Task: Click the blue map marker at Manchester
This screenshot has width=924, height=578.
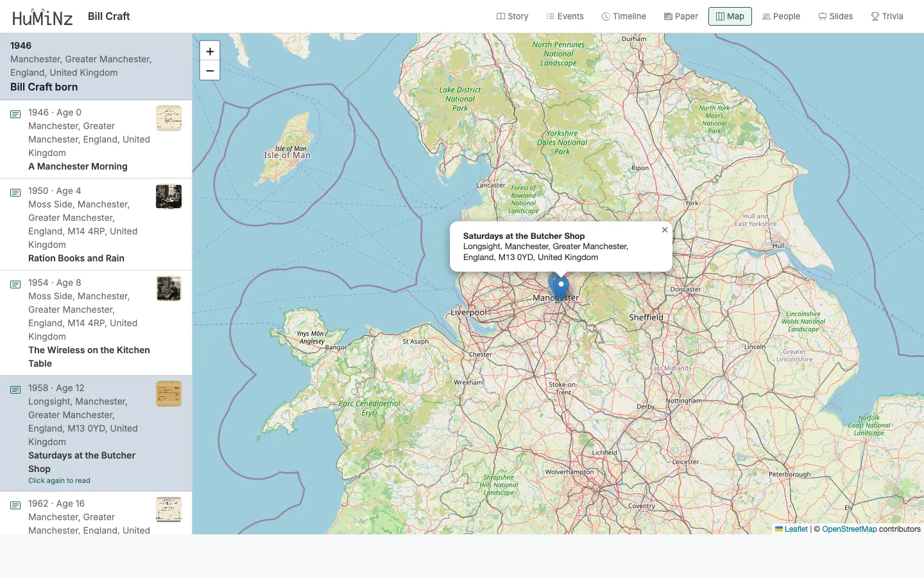Action: click(560, 288)
